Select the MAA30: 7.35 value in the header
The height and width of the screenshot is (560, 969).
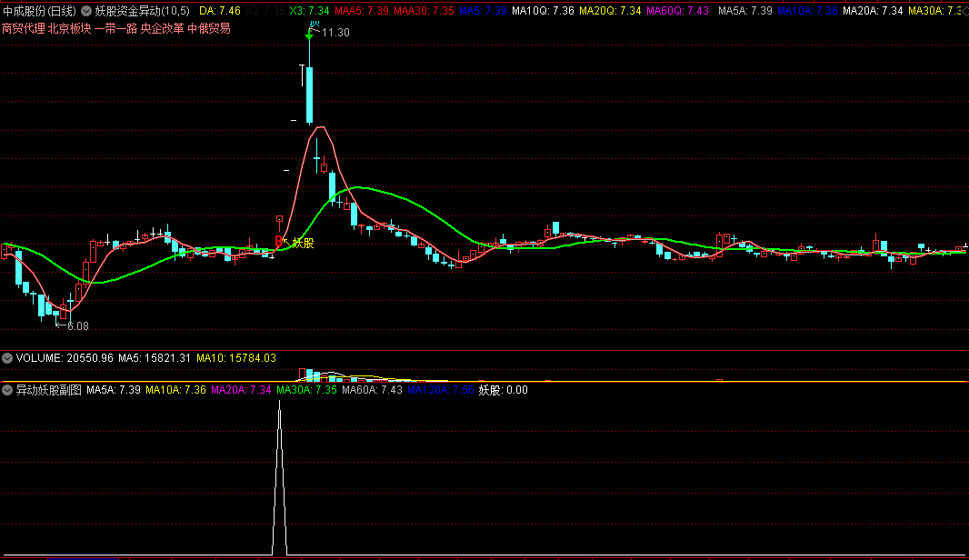[x=424, y=11]
